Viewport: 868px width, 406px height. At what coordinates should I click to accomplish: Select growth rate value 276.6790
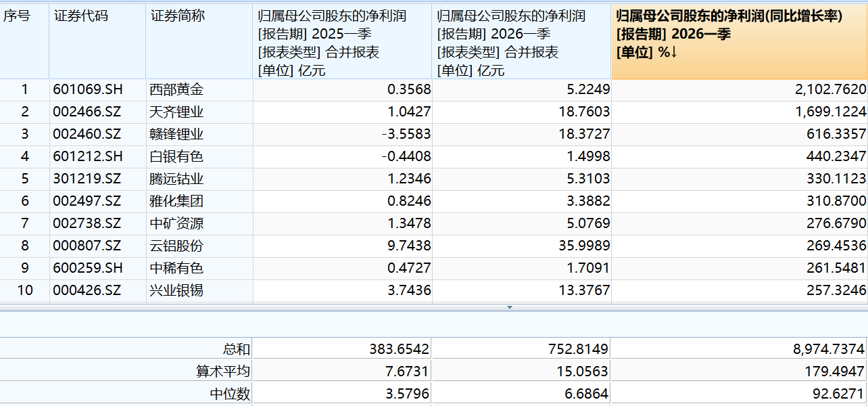[836, 224]
